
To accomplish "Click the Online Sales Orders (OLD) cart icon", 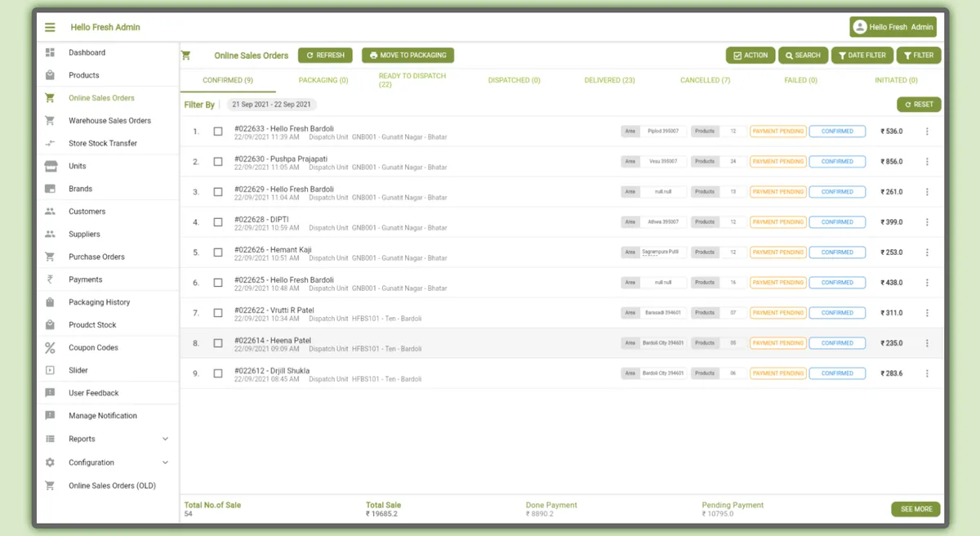I will click(x=50, y=485).
